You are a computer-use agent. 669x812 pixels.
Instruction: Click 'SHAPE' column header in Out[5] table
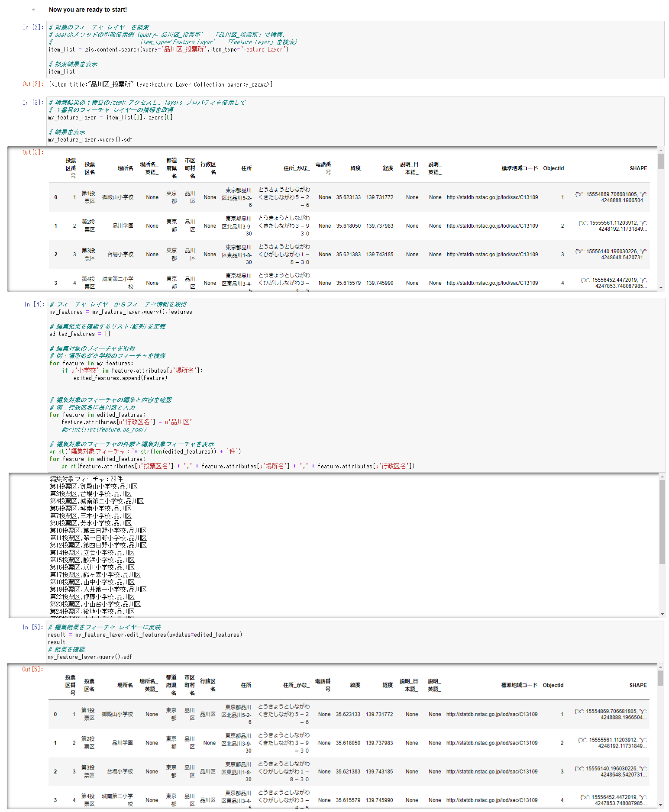638,686
